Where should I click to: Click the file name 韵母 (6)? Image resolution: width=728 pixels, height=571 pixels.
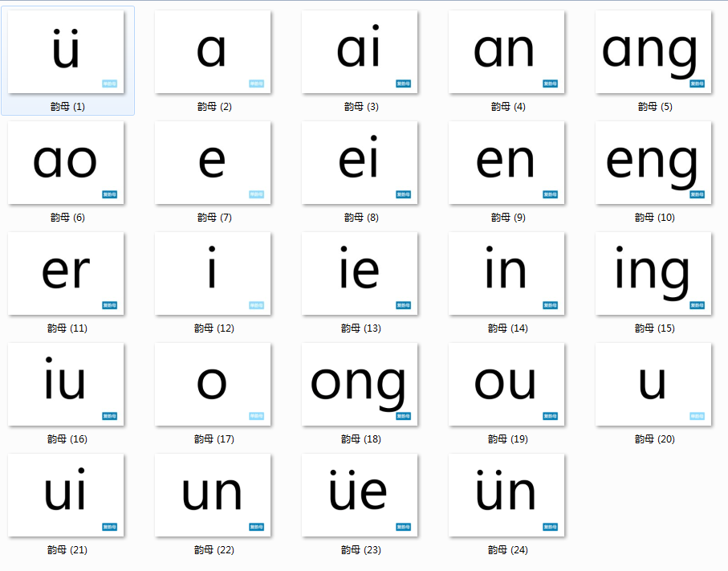pos(67,217)
